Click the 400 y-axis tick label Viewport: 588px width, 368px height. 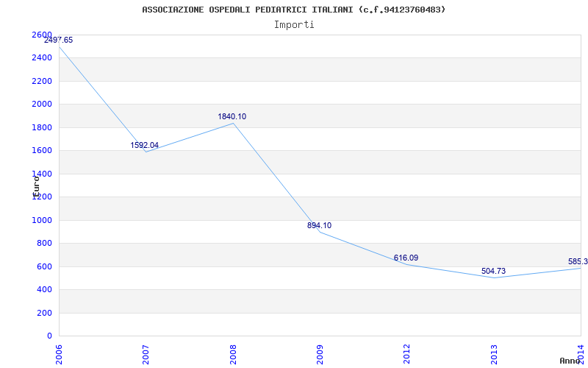[x=44, y=289]
